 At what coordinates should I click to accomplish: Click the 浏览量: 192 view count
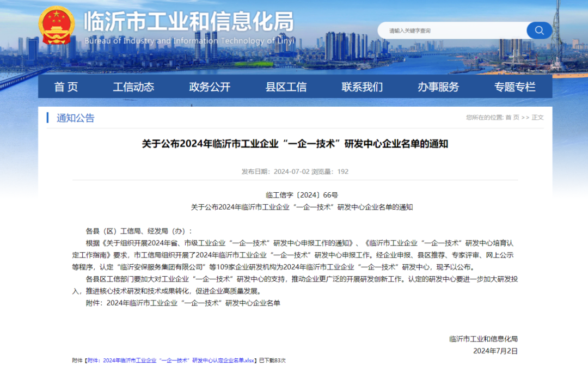tap(329, 172)
